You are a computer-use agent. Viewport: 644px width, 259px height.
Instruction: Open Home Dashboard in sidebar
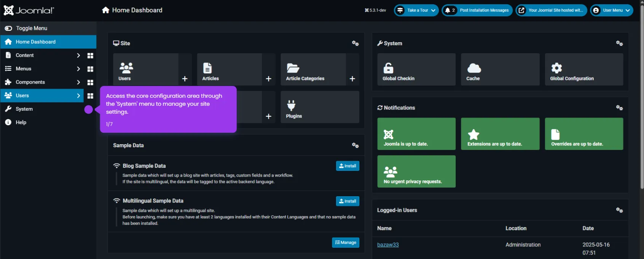tap(48, 42)
